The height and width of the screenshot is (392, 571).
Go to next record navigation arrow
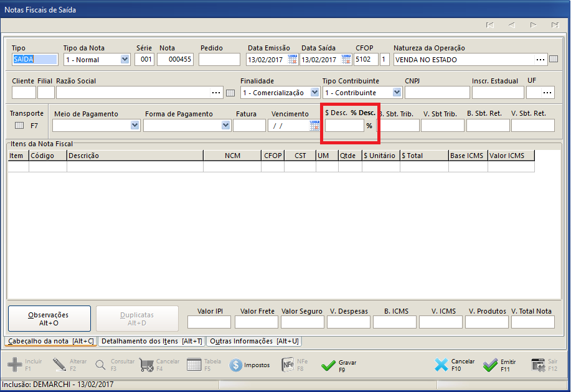click(x=533, y=25)
